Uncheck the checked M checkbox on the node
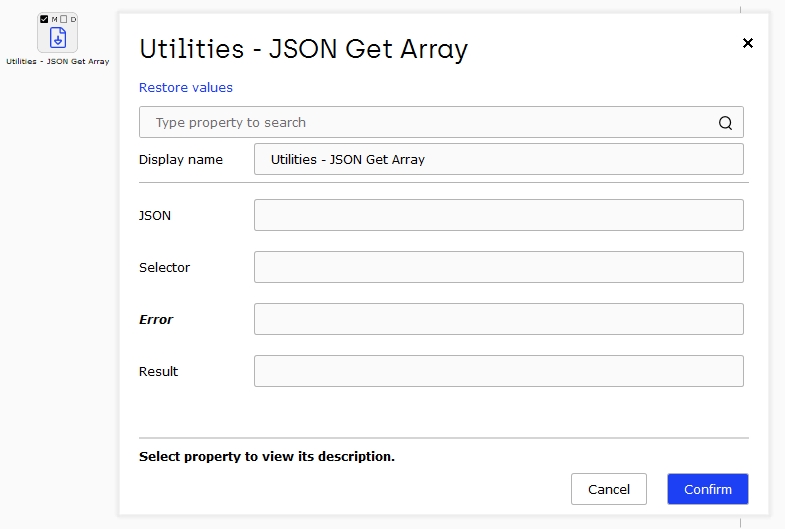 44,19
